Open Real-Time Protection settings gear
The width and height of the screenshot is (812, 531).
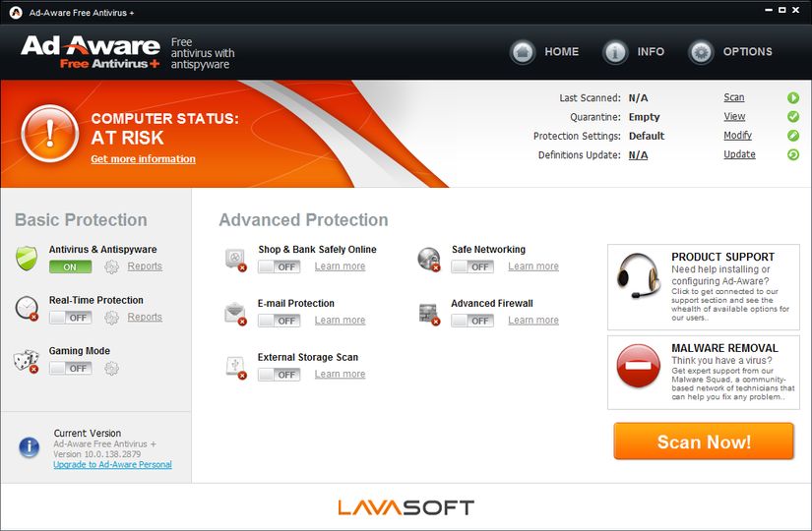[x=111, y=318]
